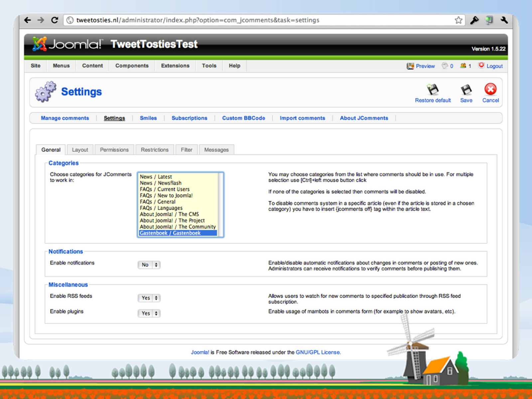Click the browser forward arrow

[x=41, y=20]
